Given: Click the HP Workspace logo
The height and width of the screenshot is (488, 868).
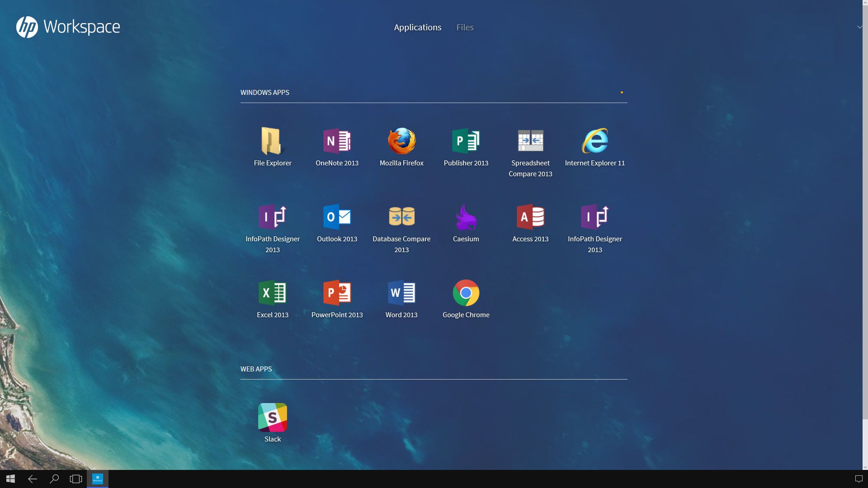Looking at the screenshot, I should tap(68, 27).
